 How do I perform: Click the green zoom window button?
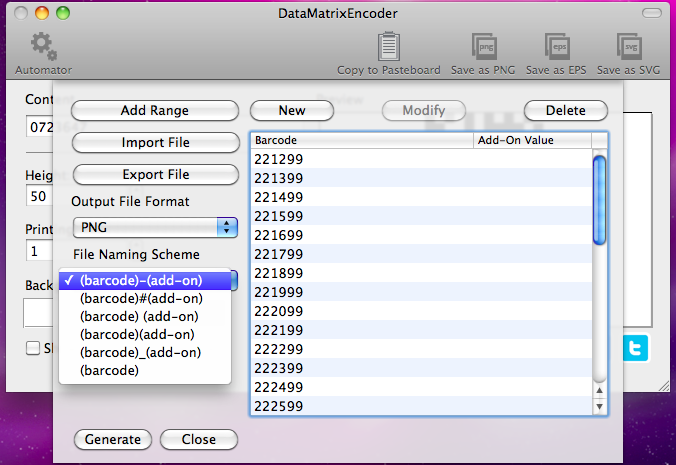pyautogui.click(x=63, y=13)
